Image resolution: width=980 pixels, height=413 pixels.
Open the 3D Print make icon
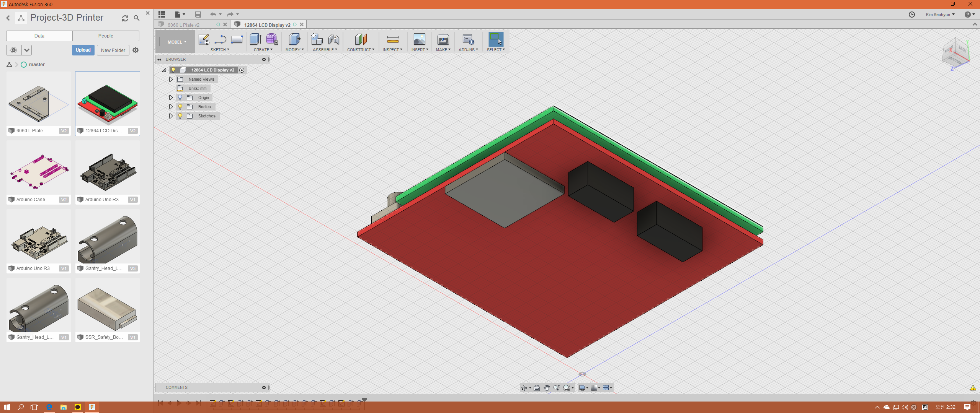[443, 39]
